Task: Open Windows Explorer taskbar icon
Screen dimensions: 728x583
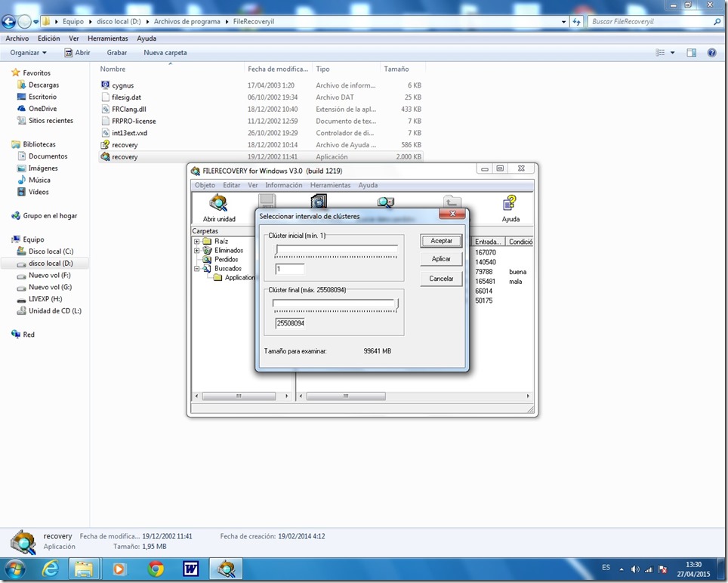Action: click(84, 568)
